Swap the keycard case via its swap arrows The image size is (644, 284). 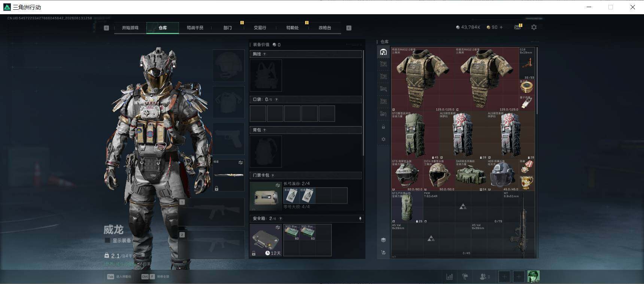point(277,185)
